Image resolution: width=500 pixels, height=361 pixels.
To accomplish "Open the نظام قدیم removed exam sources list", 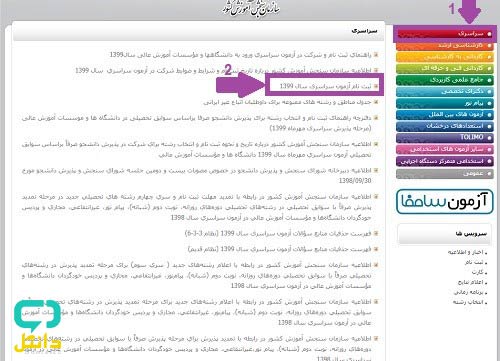I will point(279,249).
